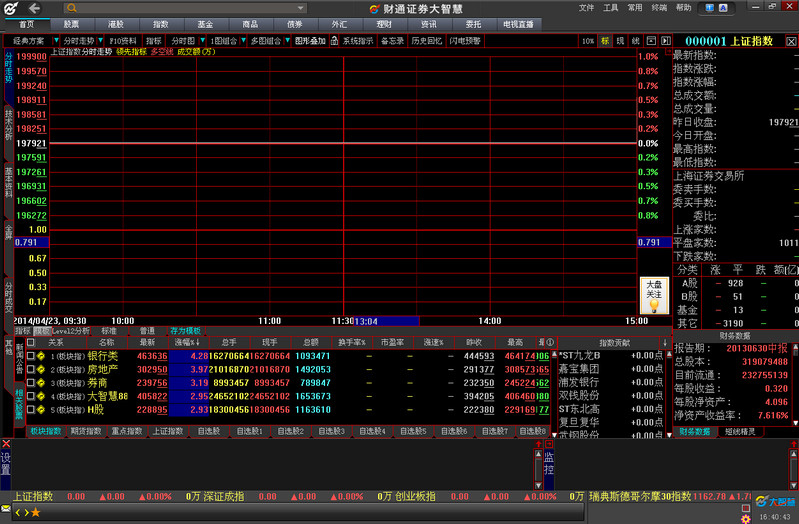This screenshot has height=524, width=799.
Task: Click the 涨幅% sort column header
Action: point(188,343)
